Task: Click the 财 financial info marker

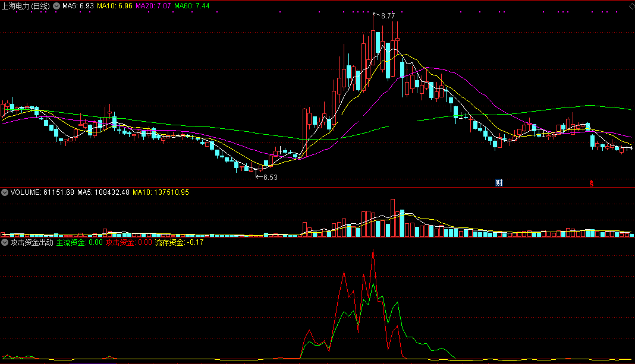Action: click(x=499, y=183)
